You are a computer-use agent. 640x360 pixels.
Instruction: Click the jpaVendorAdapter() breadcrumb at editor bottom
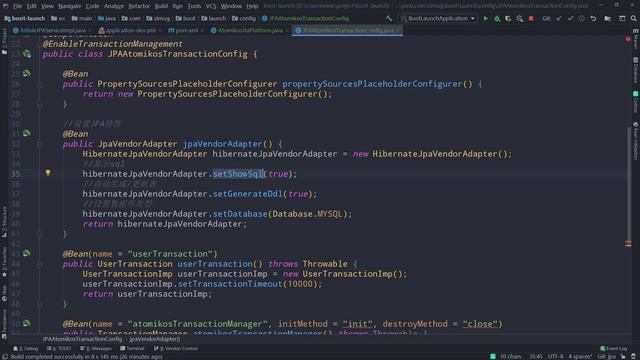(x=155, y=339)
